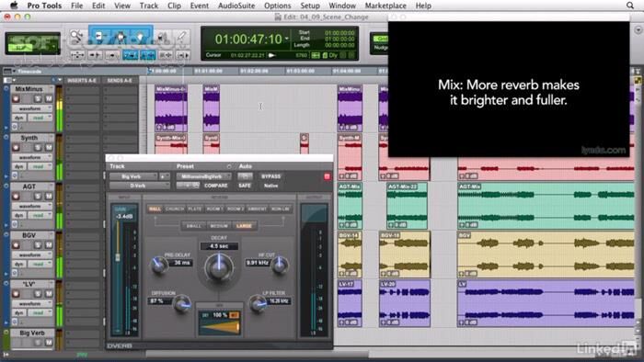Select the Zoomer tool in toolbar
The image size is (644, 362).
click(76, 38)
